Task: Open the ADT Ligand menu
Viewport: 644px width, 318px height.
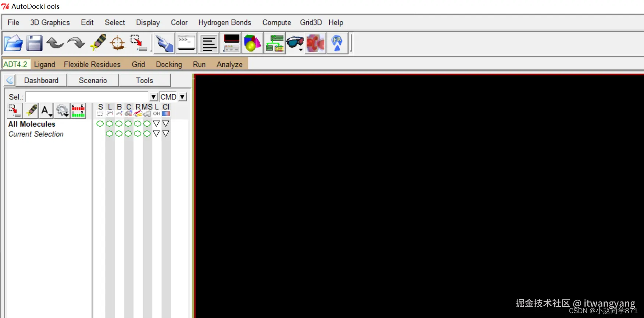Action: [44, 64]
